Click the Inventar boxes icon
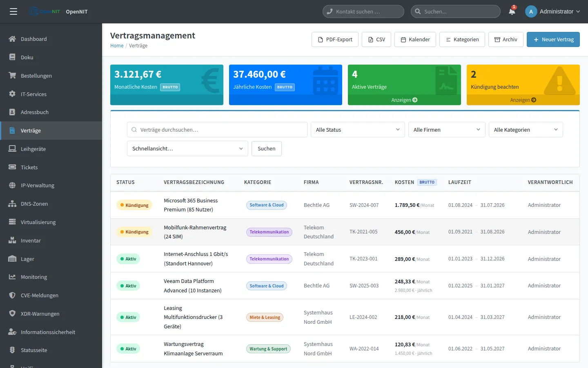588x368 pixels. [x=12, y=240]
